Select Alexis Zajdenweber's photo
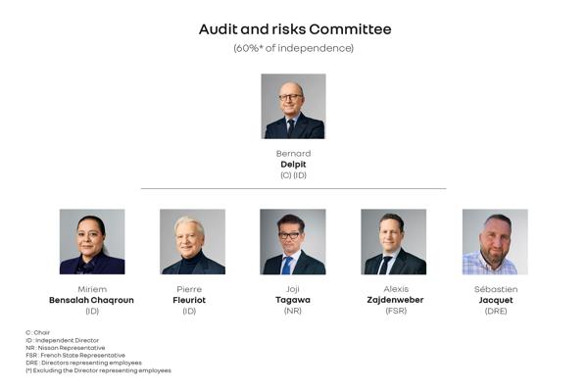 pyautogui.click(x=393, y=242)
